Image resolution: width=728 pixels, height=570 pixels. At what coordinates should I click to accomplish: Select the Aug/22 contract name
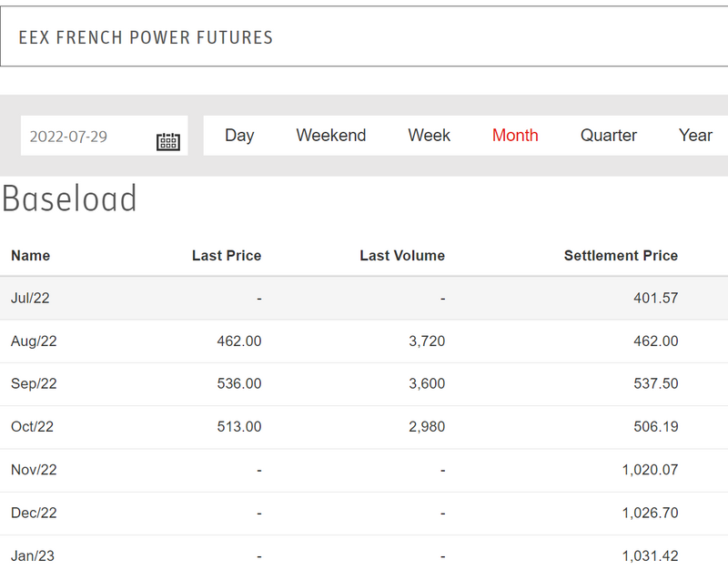pyautogui.click(x=34, y=341)
